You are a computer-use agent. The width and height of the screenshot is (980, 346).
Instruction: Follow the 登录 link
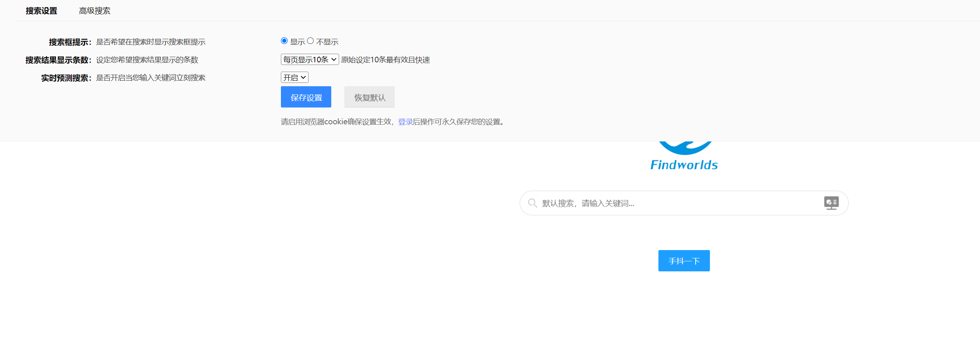pyautogui.click(x=405, y=122)
